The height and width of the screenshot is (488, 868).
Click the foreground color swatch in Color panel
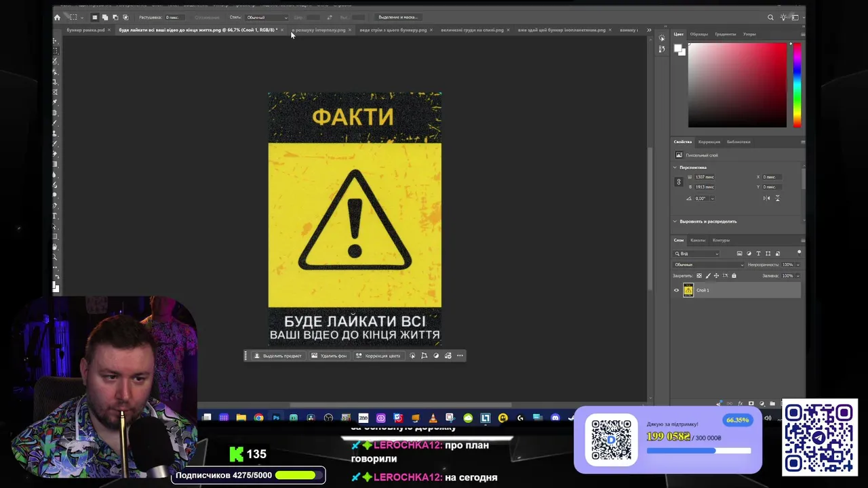click(x=677, y=47)
